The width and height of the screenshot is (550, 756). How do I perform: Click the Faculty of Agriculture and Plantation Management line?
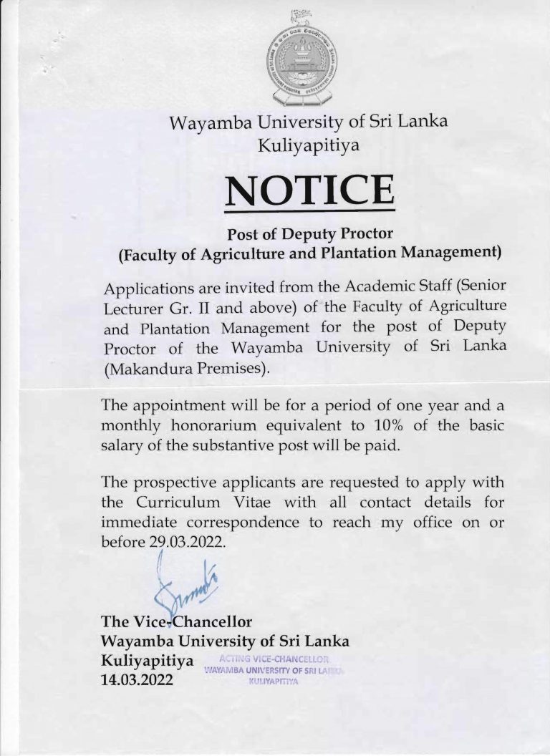point(309,253)
